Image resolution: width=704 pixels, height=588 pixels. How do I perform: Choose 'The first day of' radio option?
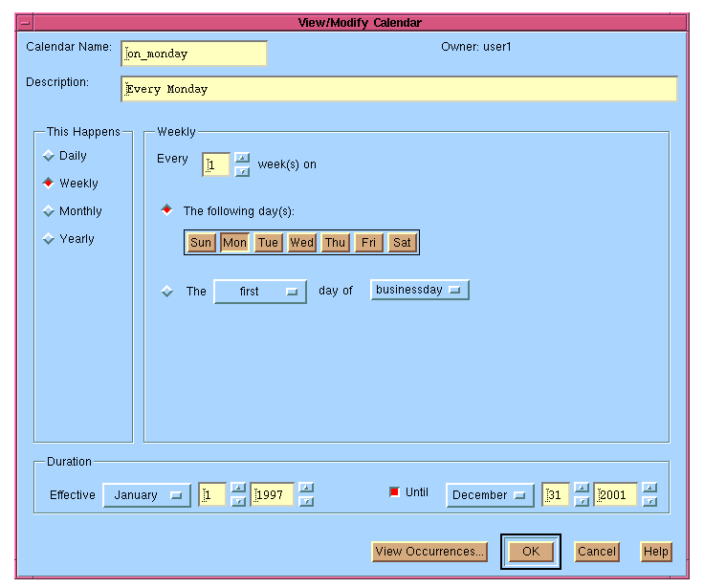tap(167, 292)
